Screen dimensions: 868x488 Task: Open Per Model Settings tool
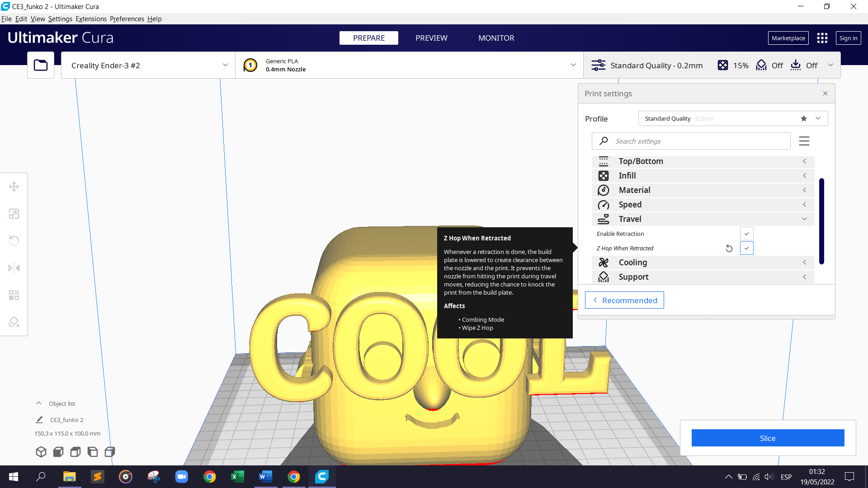coord(14,295)
